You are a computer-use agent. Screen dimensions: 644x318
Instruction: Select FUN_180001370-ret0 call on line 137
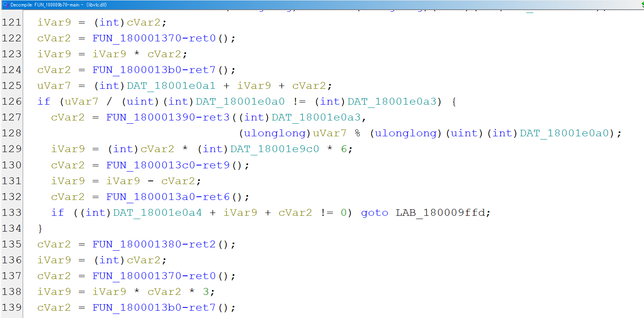[154, 276]
